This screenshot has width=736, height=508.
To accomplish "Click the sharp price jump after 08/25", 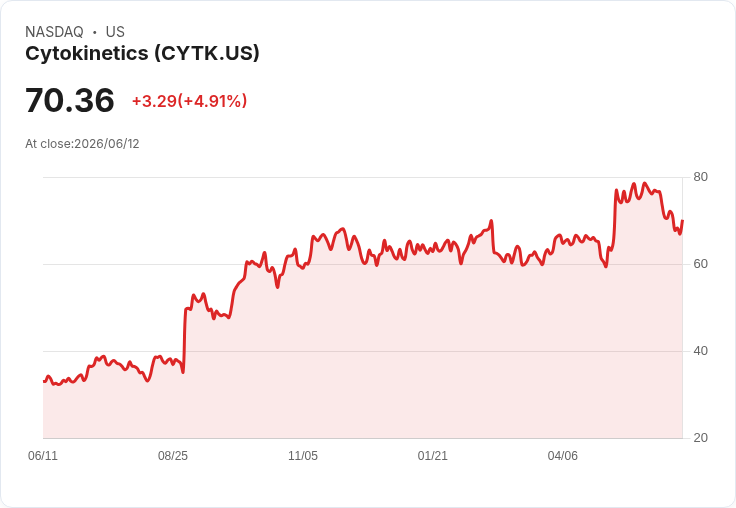I will click(x=184, y=340).
